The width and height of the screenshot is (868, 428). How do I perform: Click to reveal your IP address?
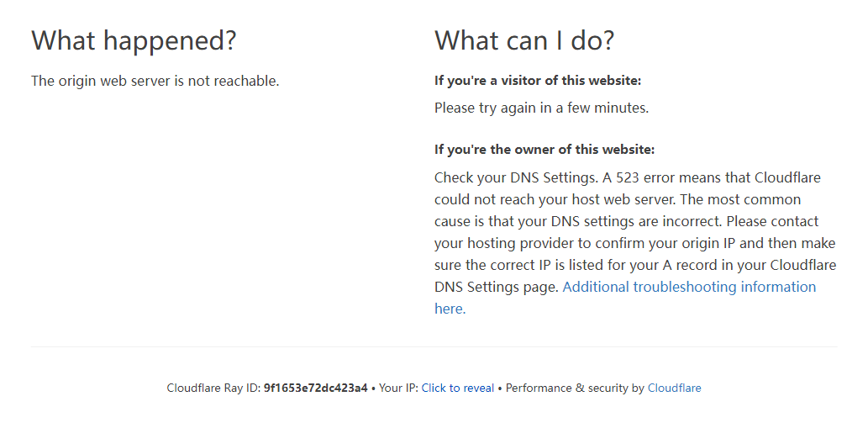(x=457, y=388)
